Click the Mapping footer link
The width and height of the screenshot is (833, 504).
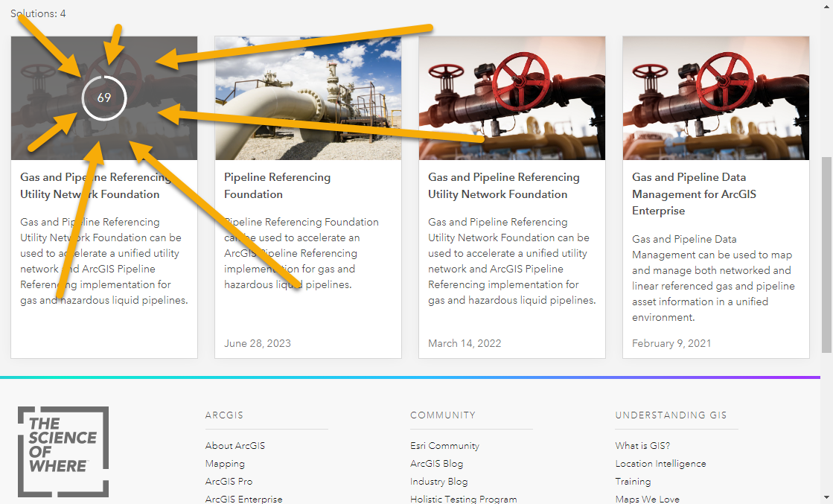[225, 463]
